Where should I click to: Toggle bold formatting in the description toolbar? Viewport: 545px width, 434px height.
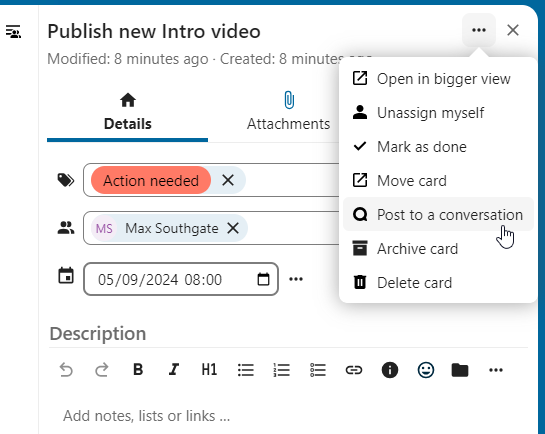pos(138,369)
